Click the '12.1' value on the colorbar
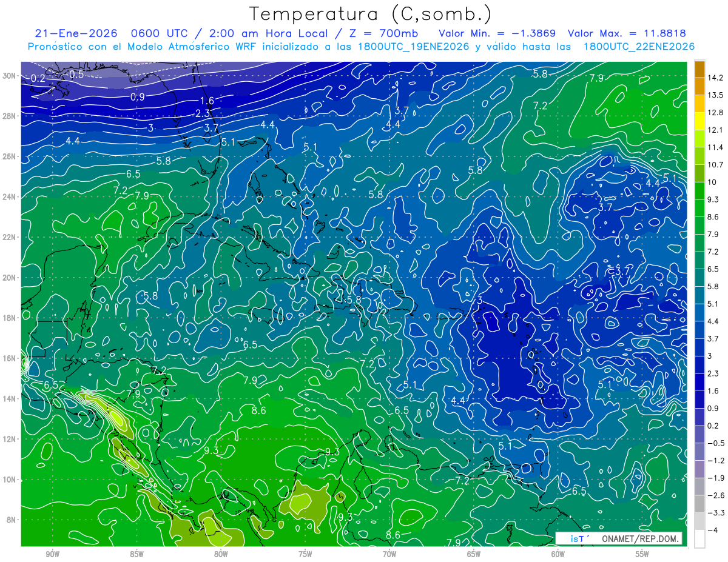 716,130
